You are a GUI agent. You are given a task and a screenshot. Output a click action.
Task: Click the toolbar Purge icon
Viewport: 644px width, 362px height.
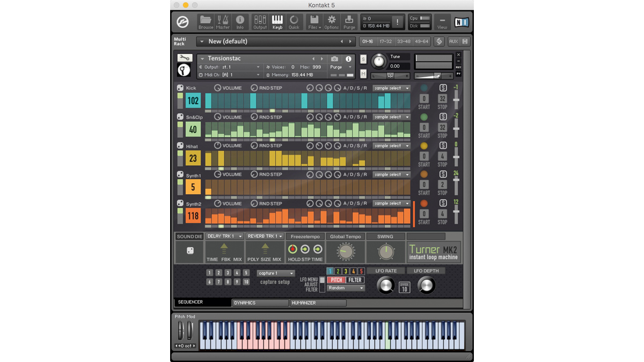pyautogui.click(x=349, y=22)
